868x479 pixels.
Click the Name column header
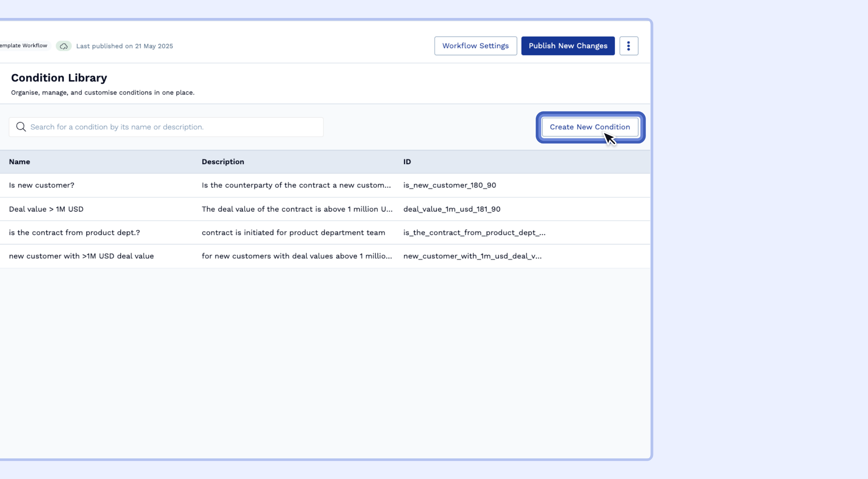[20, 162]
